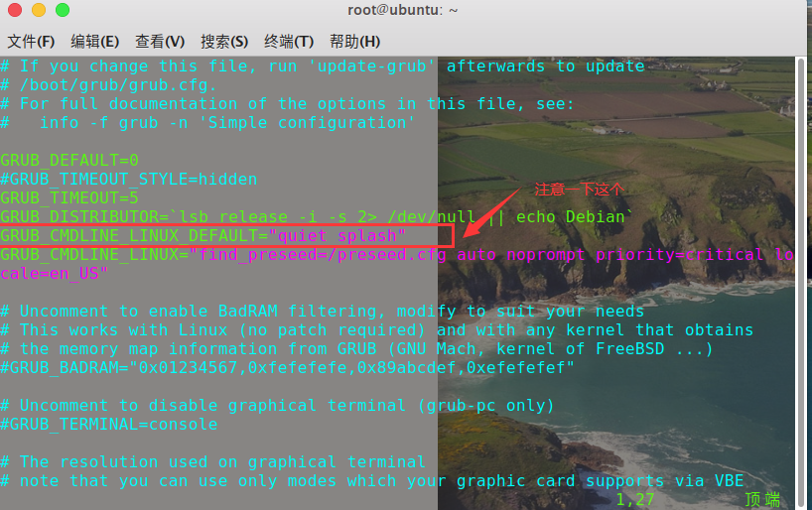The image size is (812, 510).
Task: Click the terminal's vertical scrollbar
Action: tap(801, 282)
